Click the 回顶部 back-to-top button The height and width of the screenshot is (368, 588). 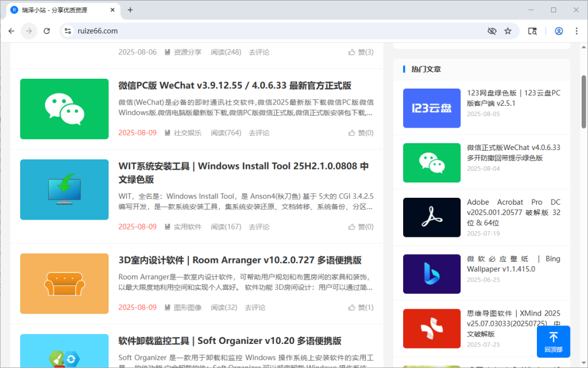[553, 342]
